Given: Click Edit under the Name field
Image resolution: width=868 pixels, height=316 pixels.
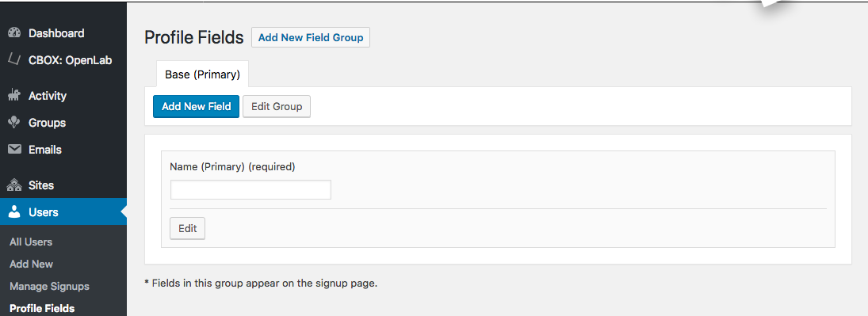Looking at the screenshot, I should pyautogui.click(x=188, y=229).
